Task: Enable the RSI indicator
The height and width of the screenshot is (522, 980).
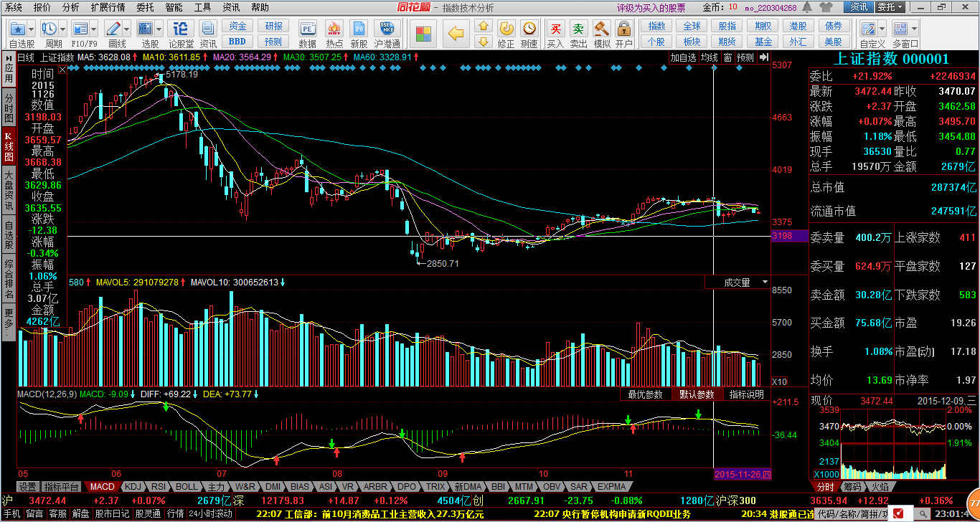Action: pos(159,486)
